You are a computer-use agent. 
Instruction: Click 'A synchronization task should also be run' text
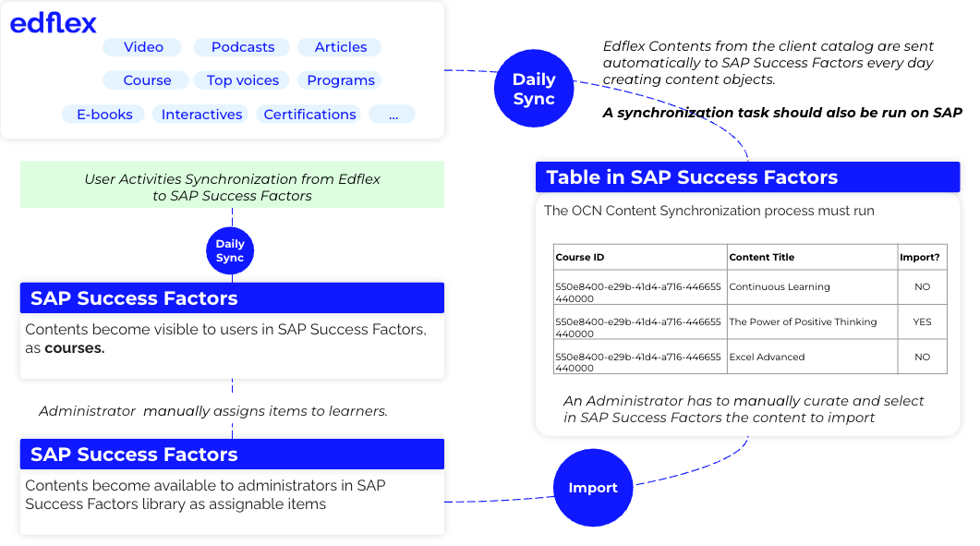click(x=781, y=113)
